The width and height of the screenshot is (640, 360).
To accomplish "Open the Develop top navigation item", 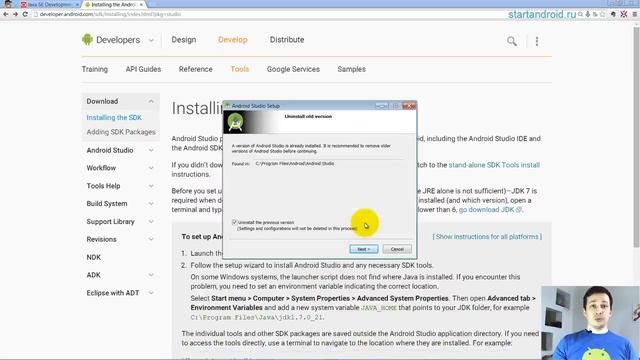I will click(233, 40).
